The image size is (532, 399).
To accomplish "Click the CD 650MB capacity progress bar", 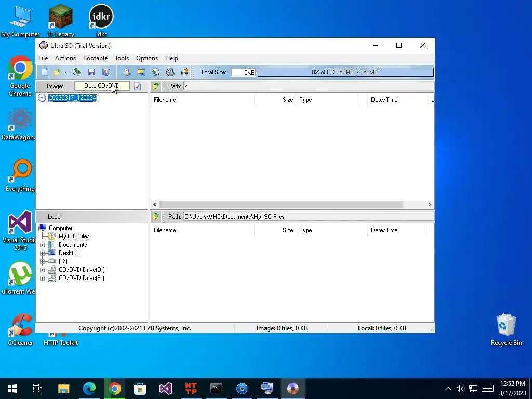I will tap(345, 72).
